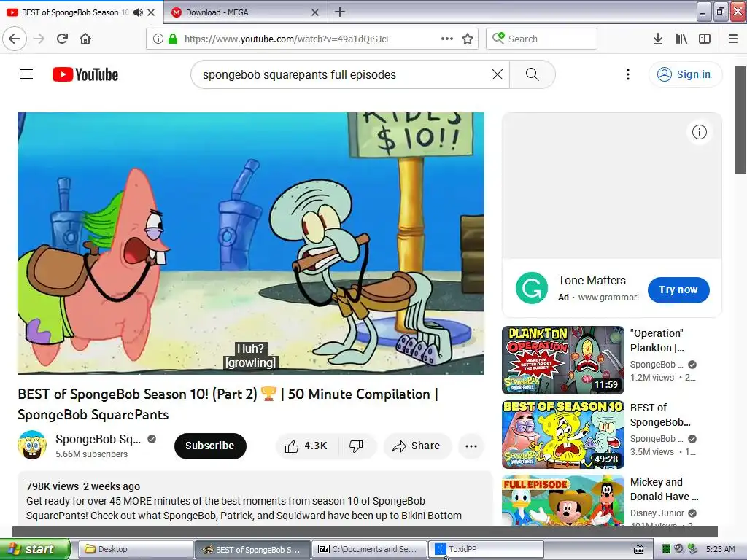
Task: Expand the video description box
Action: click(x=255, y=499)
